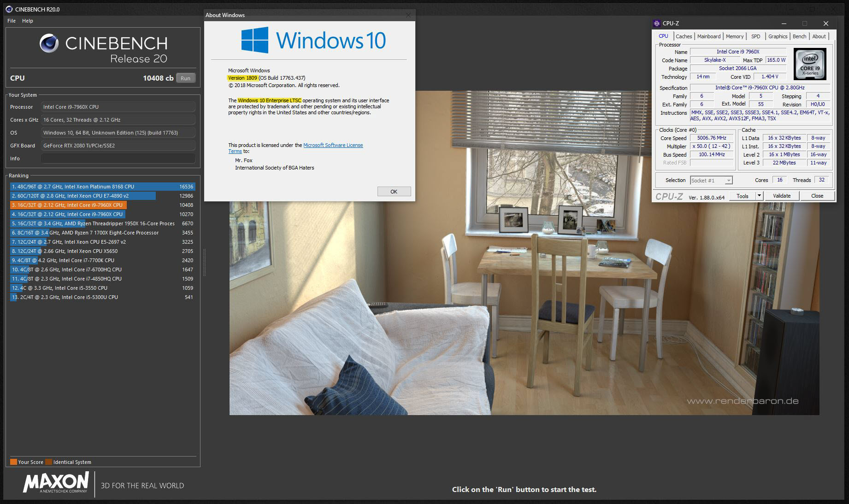This screenshot has width=849, height=504.
Task: Switch to the Graphics tab in CPU-Z
Action: pos(778,36)
